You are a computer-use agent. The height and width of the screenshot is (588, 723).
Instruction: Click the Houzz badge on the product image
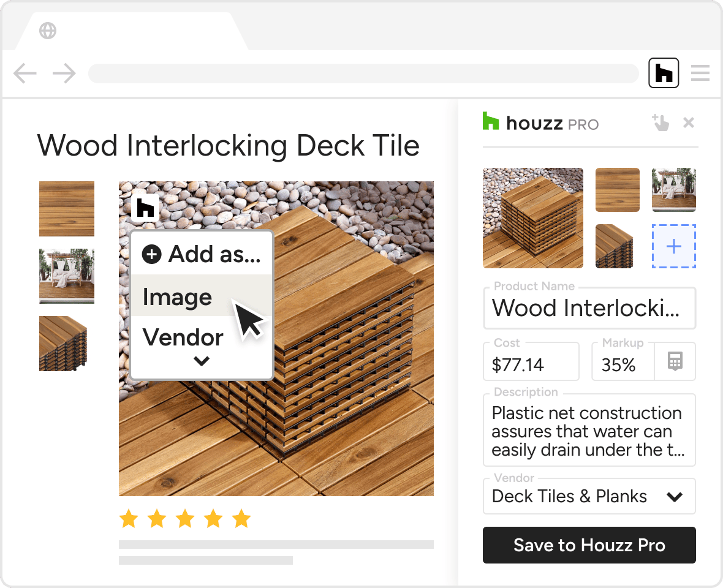(x=145, y=208)
